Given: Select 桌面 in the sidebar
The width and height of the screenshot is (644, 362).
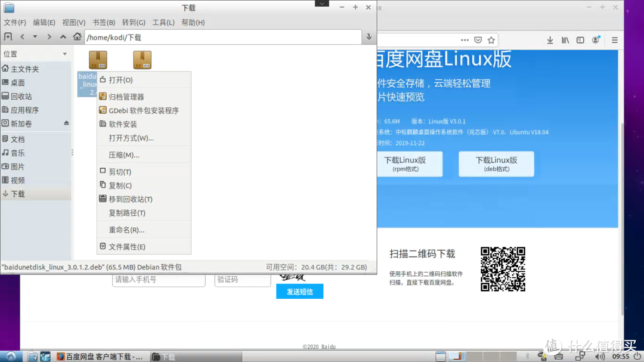Looking at the screenshot, I should (x=36, y=82).
